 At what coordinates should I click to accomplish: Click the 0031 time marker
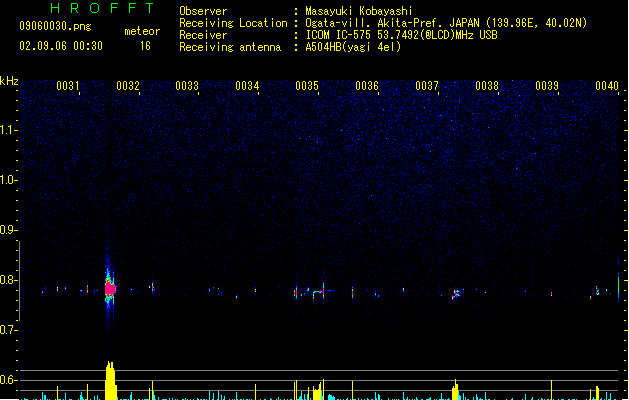coord(68,86)
